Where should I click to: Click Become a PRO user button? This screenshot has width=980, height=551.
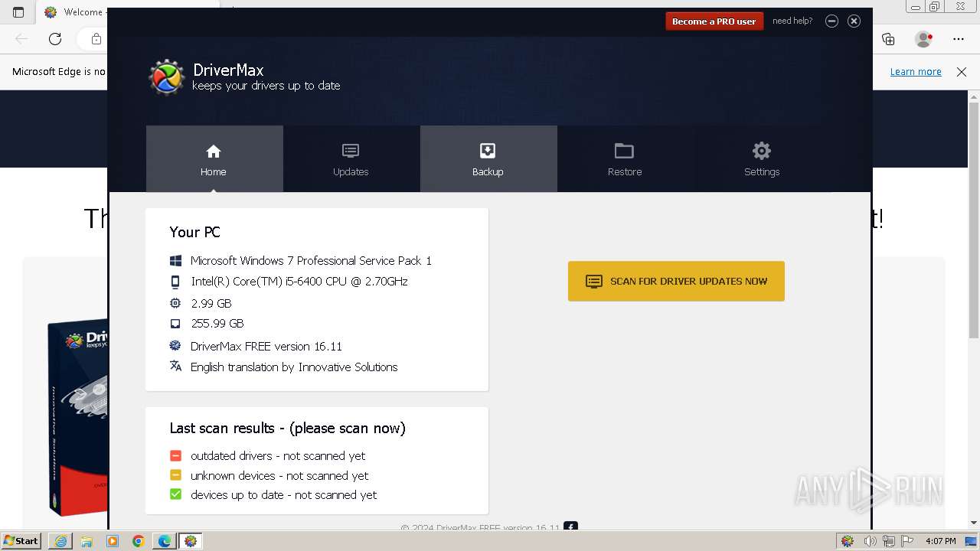click(x=714, y=21)
